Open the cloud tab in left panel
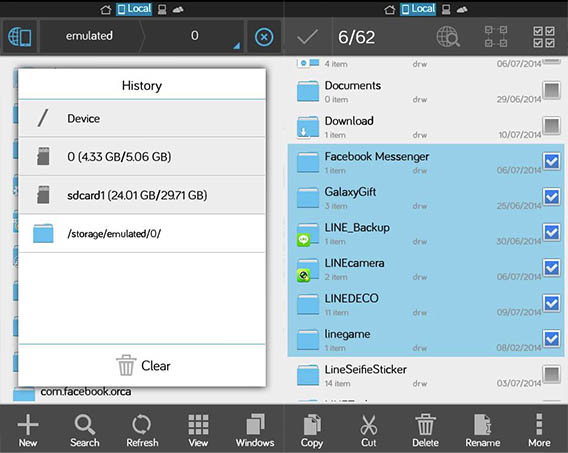This screenshot has height=453, width=568. 178,10
